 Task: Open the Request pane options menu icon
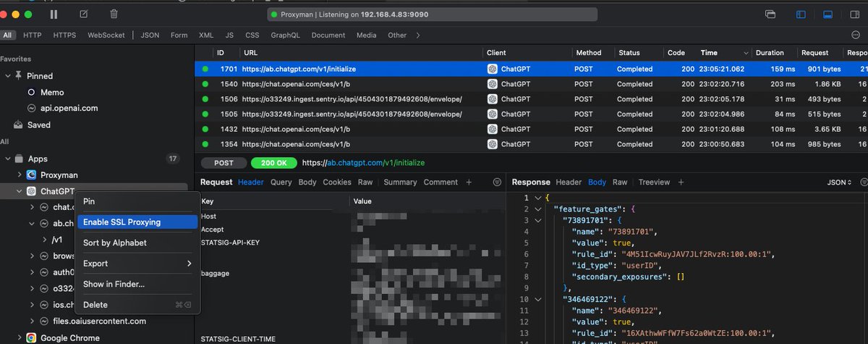click(x=497, y=182)
